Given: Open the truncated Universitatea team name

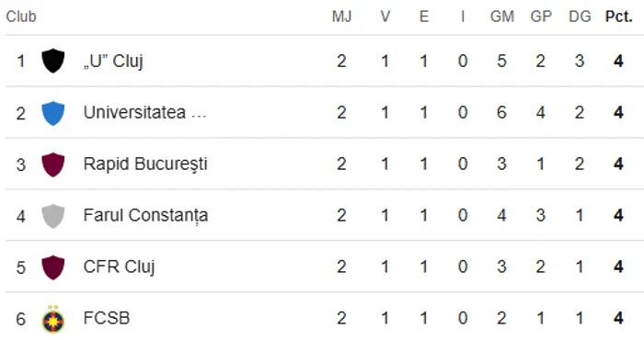Looking at the screenshot, I should point(144,112).
